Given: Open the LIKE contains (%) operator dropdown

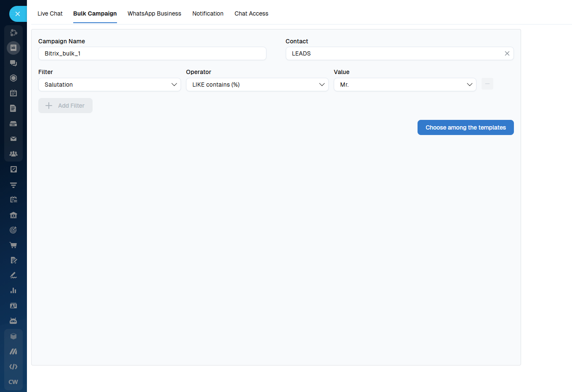Looking at the screenshot, I should (257, 85).
